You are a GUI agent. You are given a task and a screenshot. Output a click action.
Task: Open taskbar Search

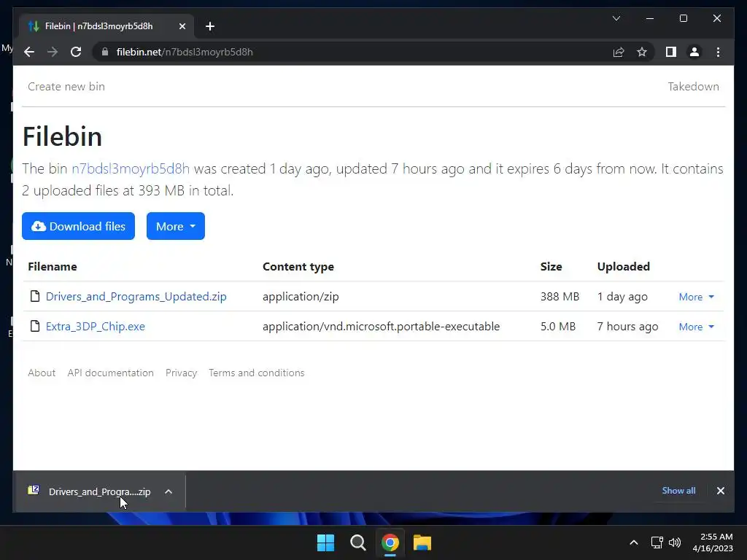click(357, 542)
